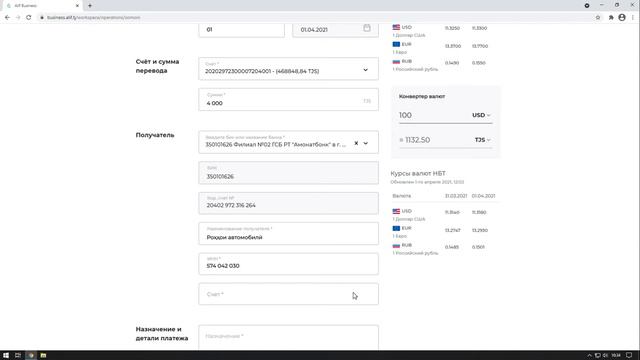Click the BIC field 350101626

click(288, 173)
